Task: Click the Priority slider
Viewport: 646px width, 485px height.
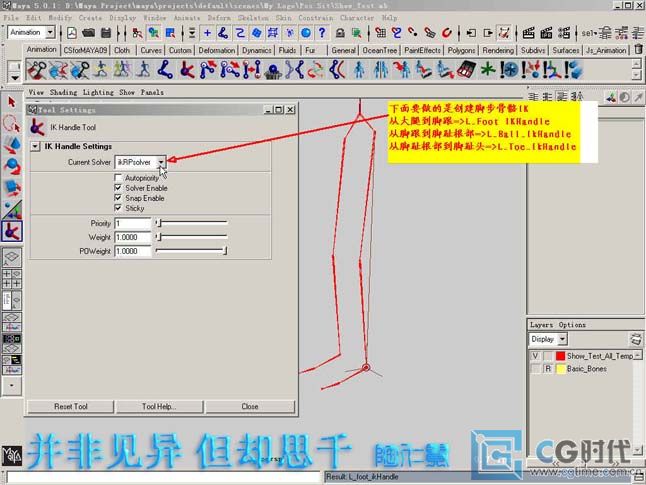Action: 191,223
